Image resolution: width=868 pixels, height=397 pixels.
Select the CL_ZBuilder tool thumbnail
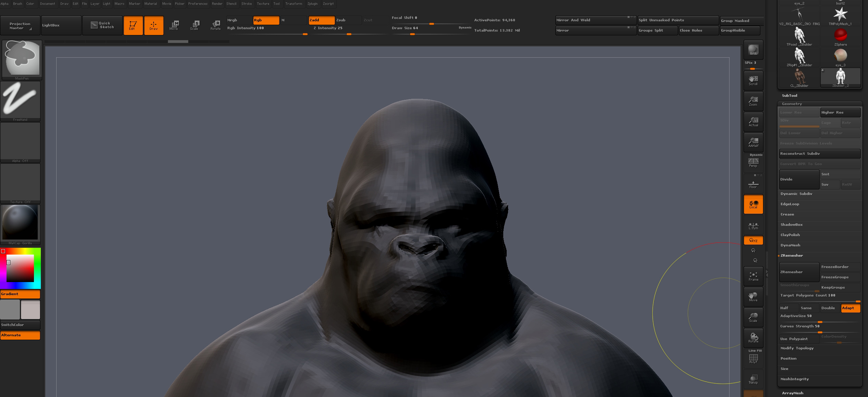coord(799,78)
